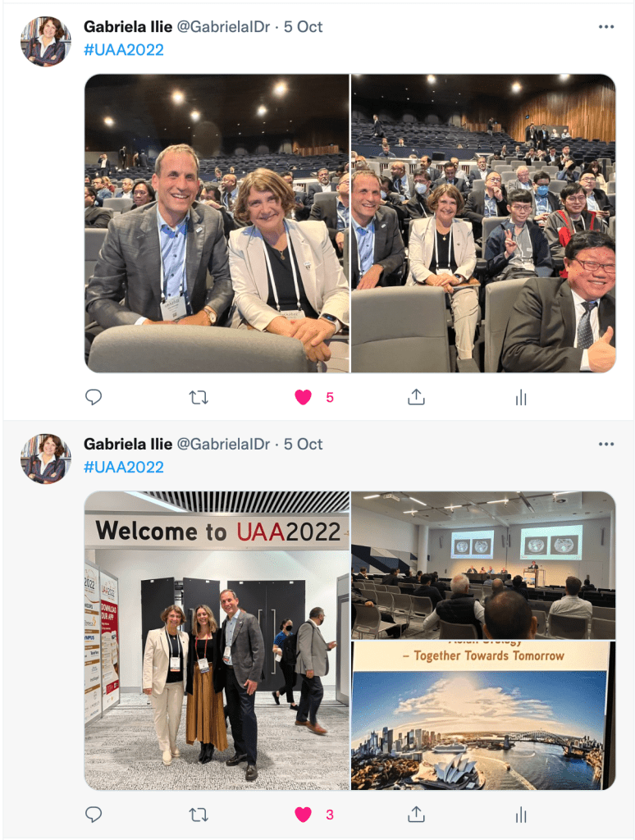Open more options menu for second tweet
Viewport: 635px width, 840px height.
coord(606,444)
